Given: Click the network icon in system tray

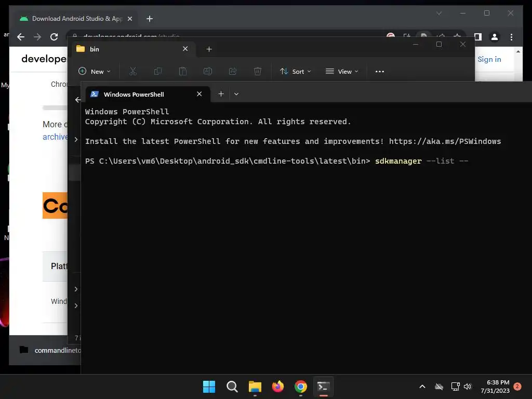Looking at the screenshot, I should (455, 387).
